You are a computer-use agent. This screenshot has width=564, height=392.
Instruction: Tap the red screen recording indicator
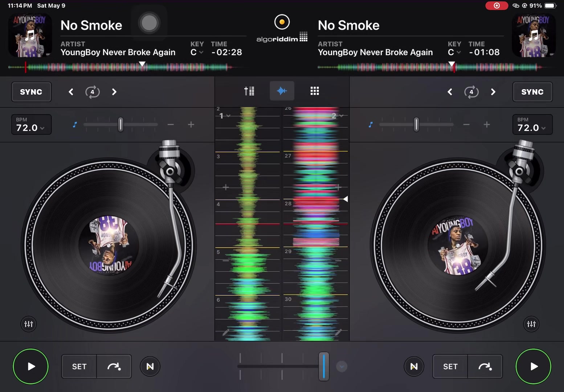coord(497,5)
